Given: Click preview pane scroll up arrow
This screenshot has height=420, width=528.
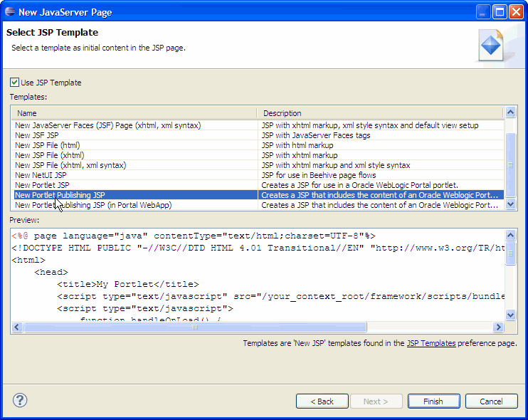Looking at the screenshot, I should tap(510, 235).
